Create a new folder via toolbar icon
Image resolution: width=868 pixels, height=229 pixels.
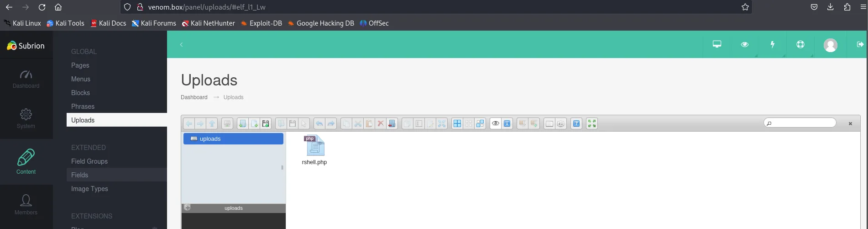(243, 123)
